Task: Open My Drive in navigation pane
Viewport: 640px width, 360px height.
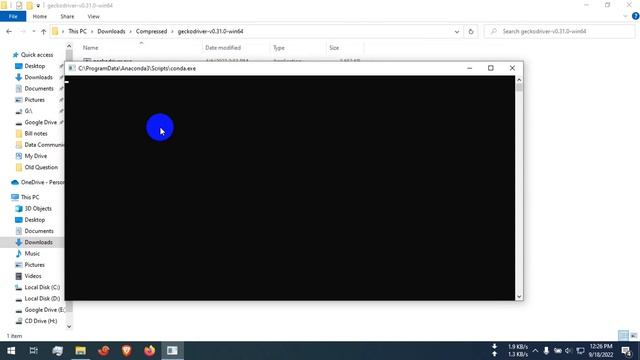Action: (x=36, y=156)
